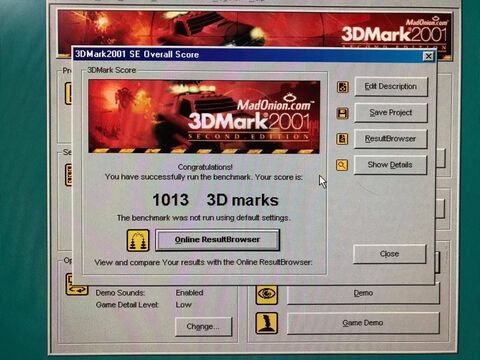Click the Edit Description notepad icon

(x=342, y=87)
